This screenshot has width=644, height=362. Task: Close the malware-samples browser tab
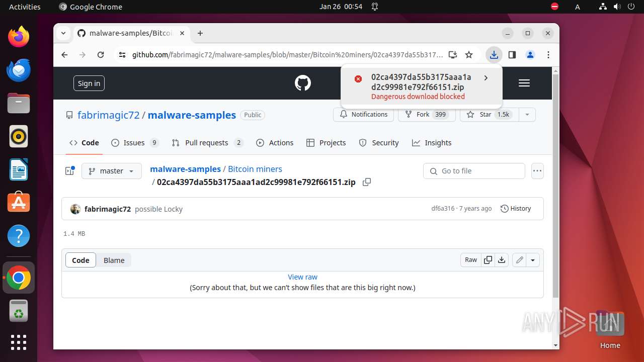tap(182, 33)
